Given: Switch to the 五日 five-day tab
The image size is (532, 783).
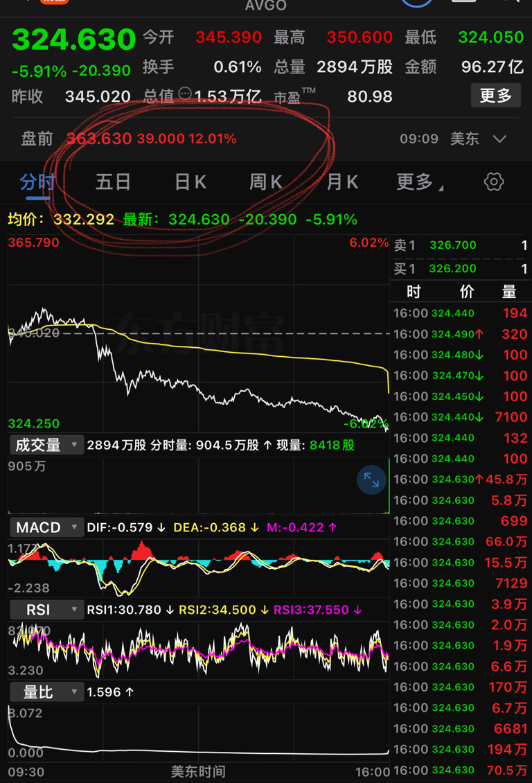Looking at the screenshot, I should (113, 182).
